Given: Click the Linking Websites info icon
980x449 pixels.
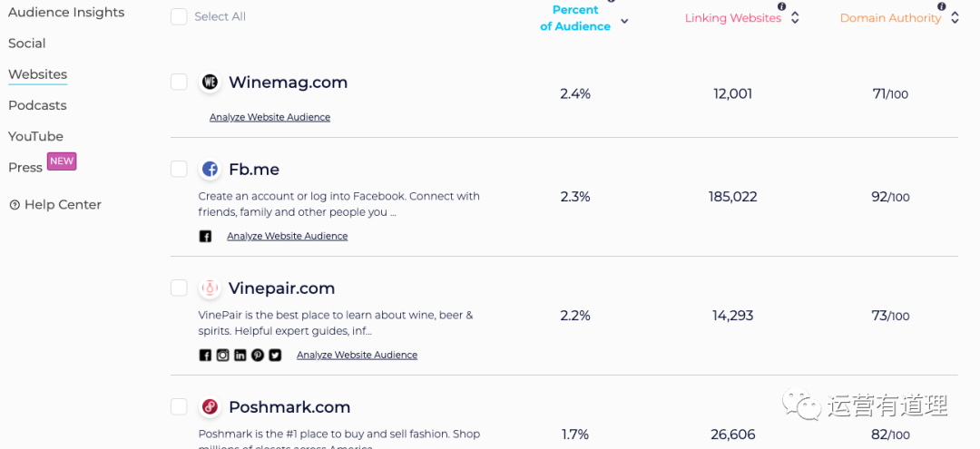Looking at the screenshot, I should click(782, 6).
